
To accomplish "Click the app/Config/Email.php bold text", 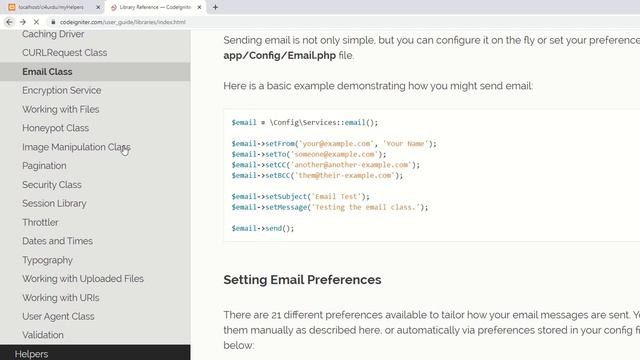I will click(x=280, y=56).
